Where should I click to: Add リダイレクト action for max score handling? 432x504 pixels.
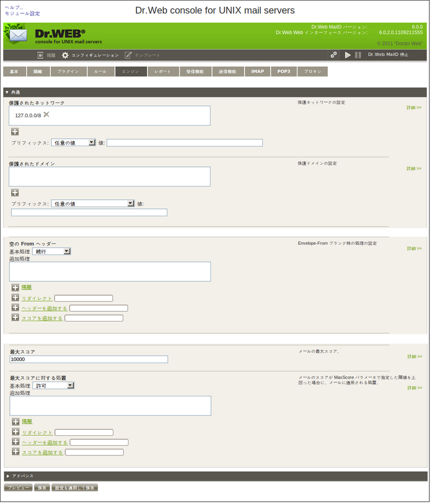click(x=16, y=431)
